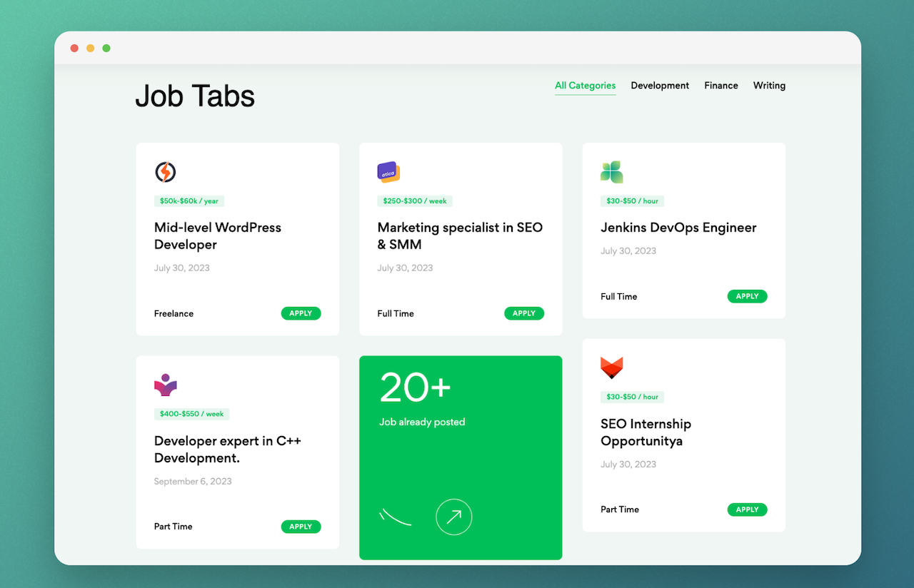Click the $400-$550 / week salary tag
This screenshot has width=914, height=588.
click(x=191, y=414)
